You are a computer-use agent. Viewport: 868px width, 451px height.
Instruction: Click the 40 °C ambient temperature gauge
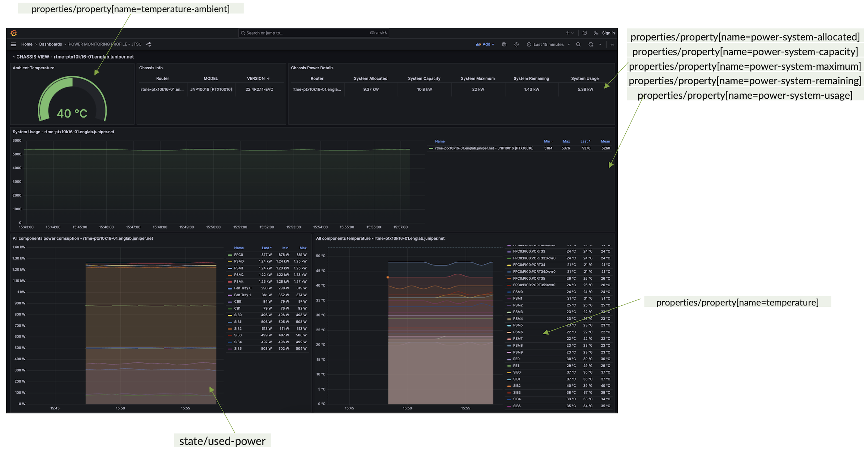(x=72, y=99)
